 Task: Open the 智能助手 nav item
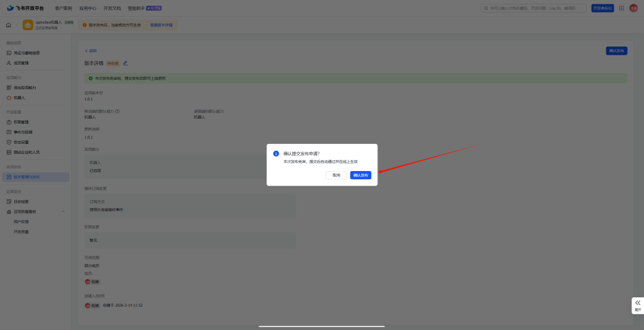pos(136,8)
